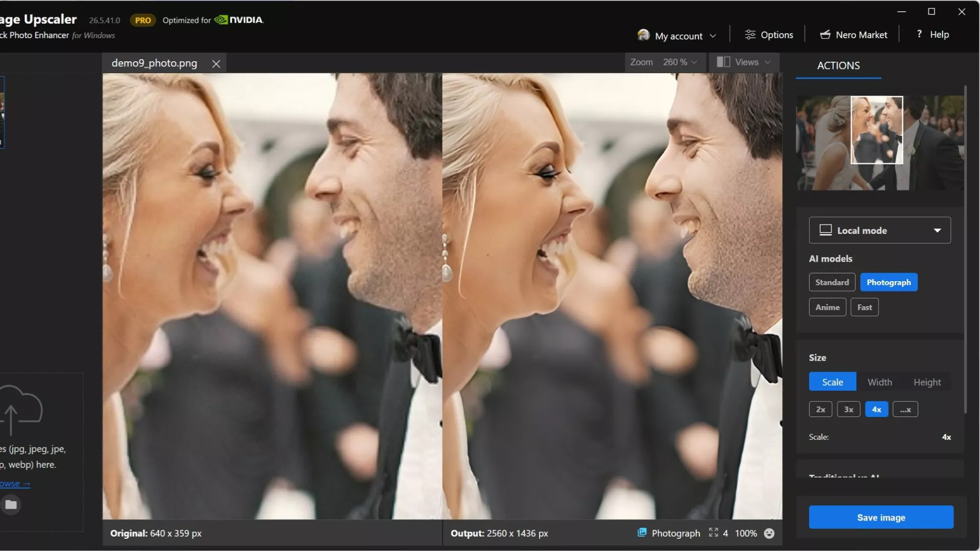
Task: Close the demo9_photo.png tab
Action: [x=216, y=64]
